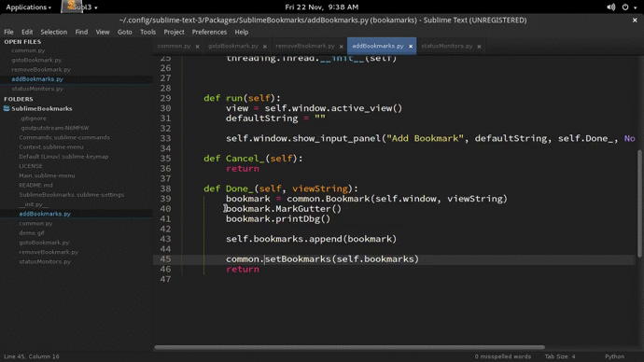Switch to the common.py tab
644x362 pixels.
174,46
